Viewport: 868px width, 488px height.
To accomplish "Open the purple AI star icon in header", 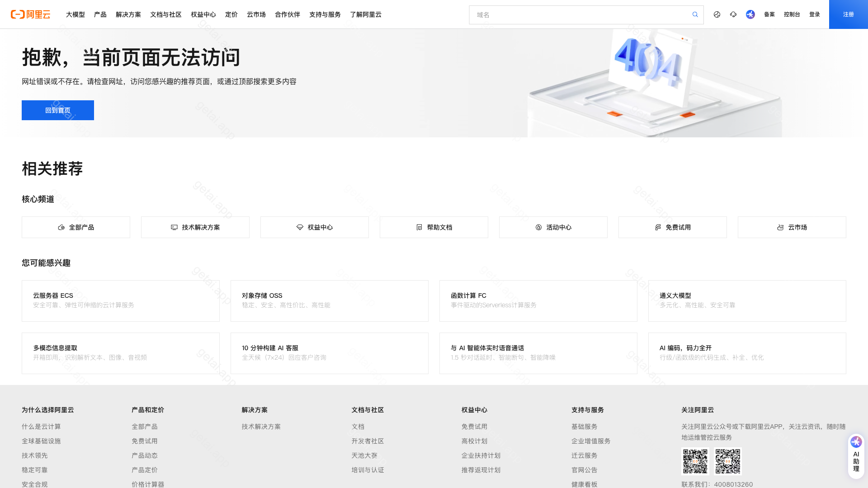I will [750, 14].
